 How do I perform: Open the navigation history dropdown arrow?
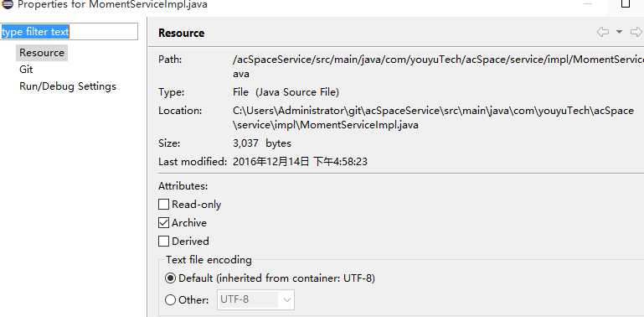click(619, 32)
